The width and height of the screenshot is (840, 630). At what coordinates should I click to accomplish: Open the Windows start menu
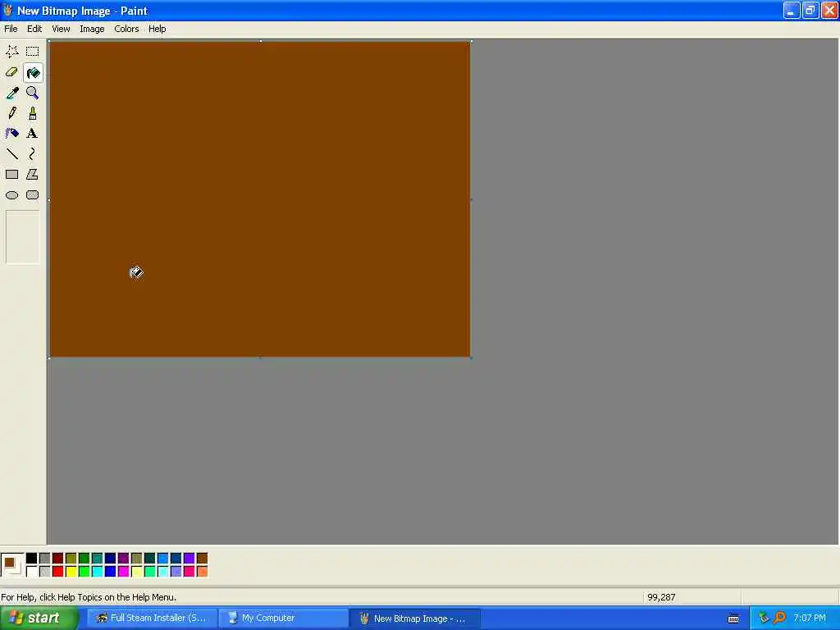(39, 619)
